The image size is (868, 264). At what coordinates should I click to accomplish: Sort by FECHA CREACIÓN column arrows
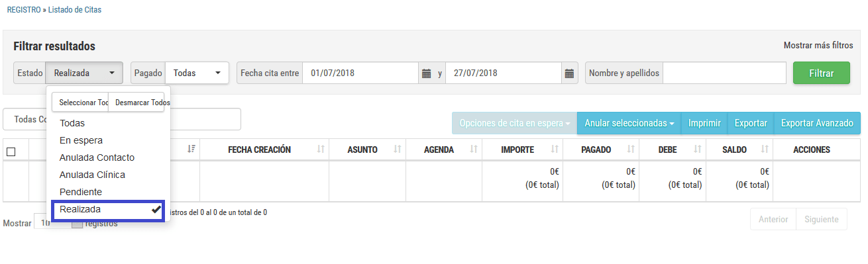click(x=321, y=150)
